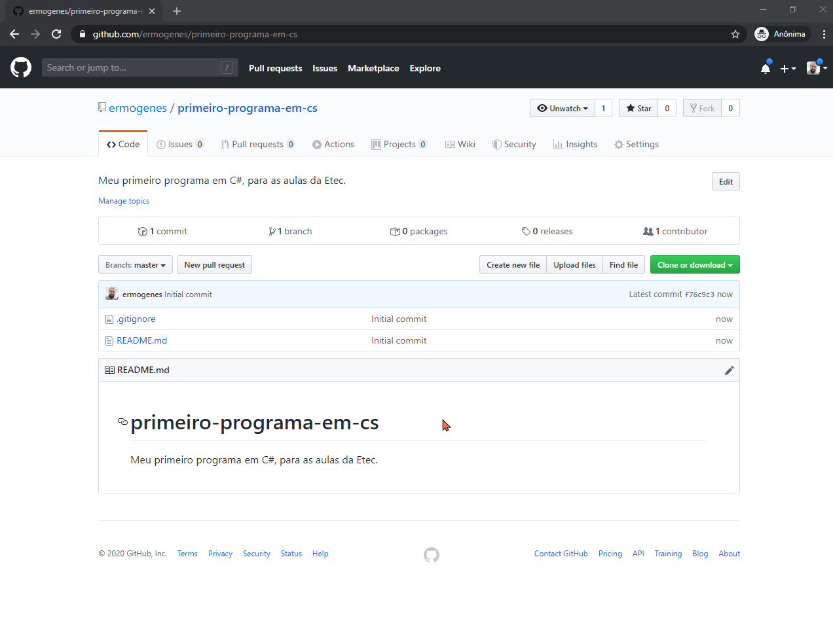Go back to the previous page
The image size is (833, 644).
coord(14,34)
